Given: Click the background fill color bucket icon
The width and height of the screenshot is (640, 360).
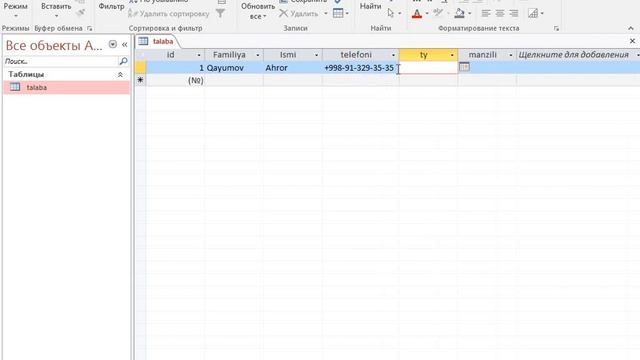Looking at the screenshot, I should (460, 14).
